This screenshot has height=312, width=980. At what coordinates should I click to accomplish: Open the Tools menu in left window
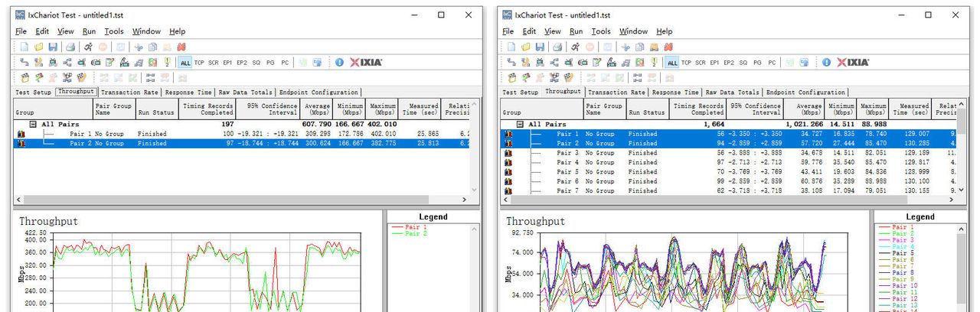113,31
